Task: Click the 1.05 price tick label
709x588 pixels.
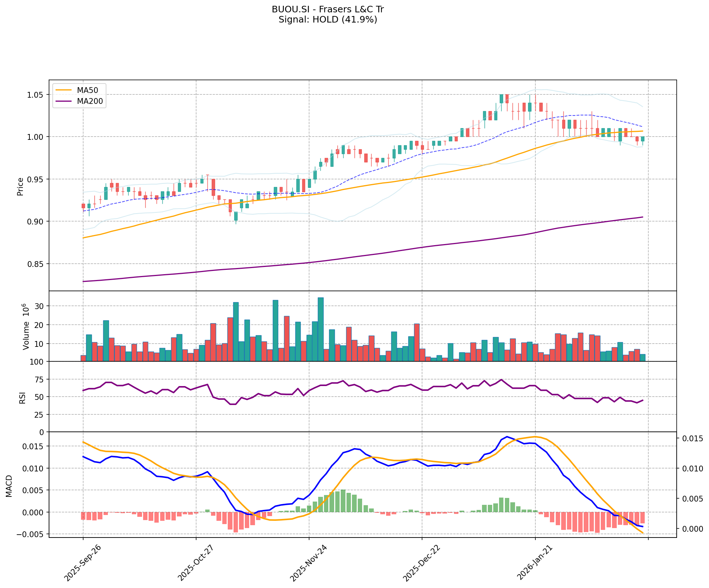Action: click(36, 95)
